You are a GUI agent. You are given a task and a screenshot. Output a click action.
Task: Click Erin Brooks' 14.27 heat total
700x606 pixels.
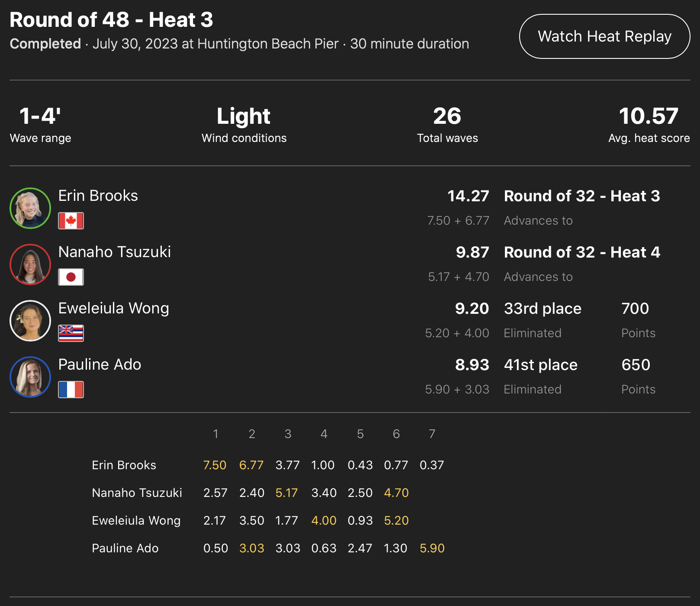(468, 196)
